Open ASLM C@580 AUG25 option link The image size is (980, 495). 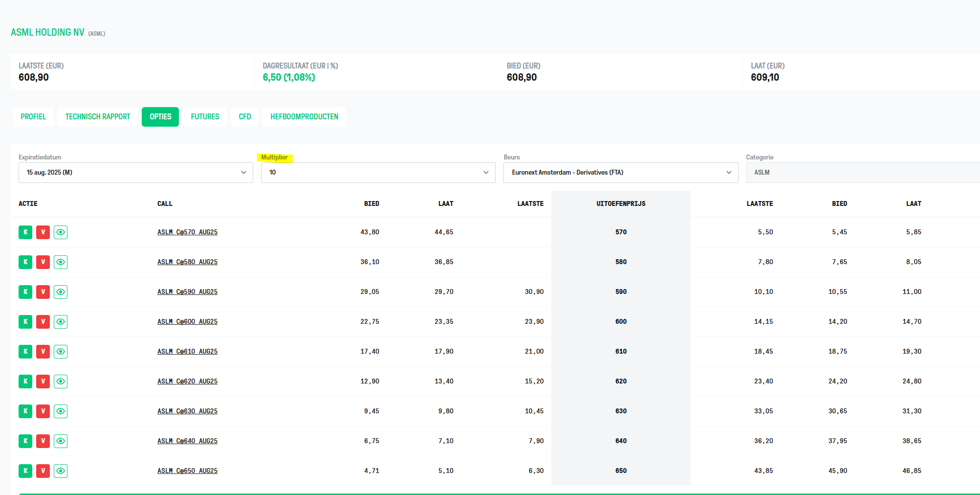tap(187, 262)
